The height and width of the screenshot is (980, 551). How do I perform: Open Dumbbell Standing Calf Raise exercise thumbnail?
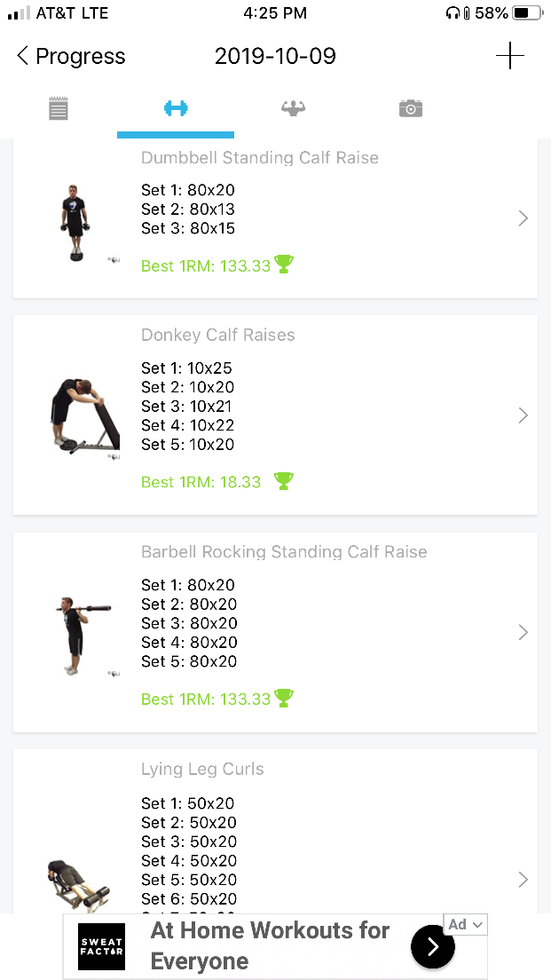(77, 222)
